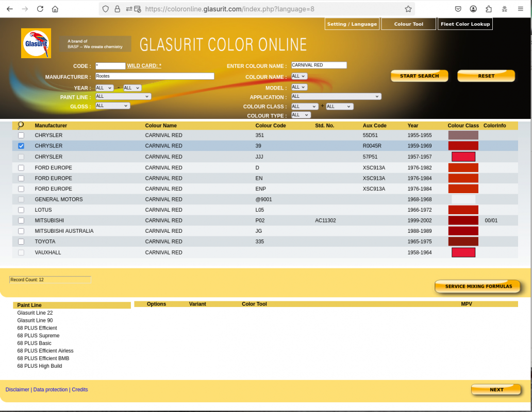532x412 pixels.
Task: Open the Firefox account icon
Action: point(473,9)
